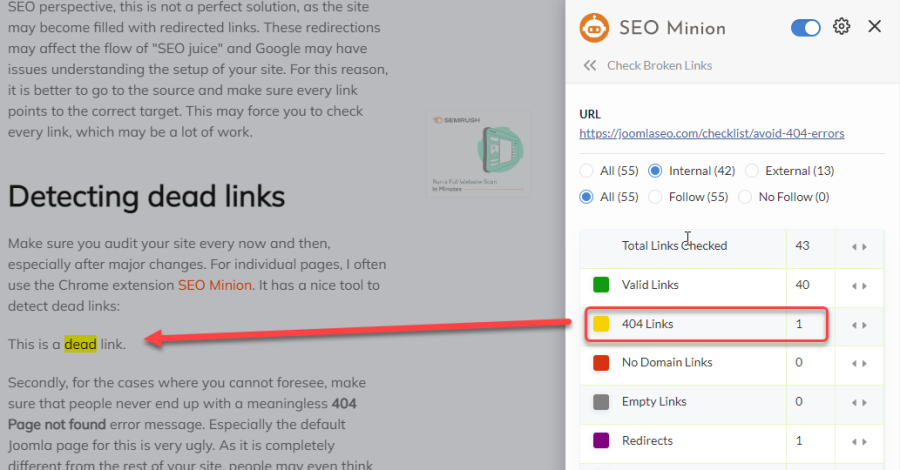Open SEO Minion settings gear
The image size is (900, 470).
point(841,26)
